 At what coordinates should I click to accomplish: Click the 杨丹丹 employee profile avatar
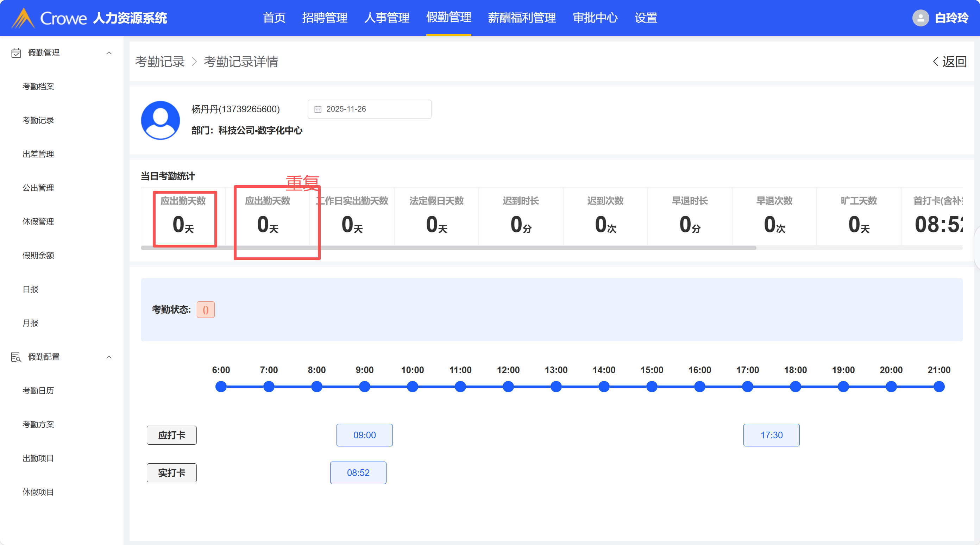point(160,120)
